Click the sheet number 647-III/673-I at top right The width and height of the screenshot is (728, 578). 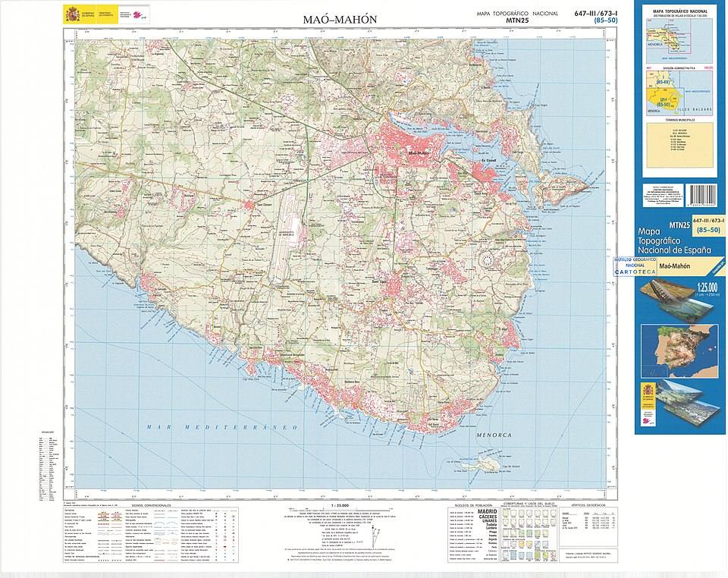coord(596,13)
